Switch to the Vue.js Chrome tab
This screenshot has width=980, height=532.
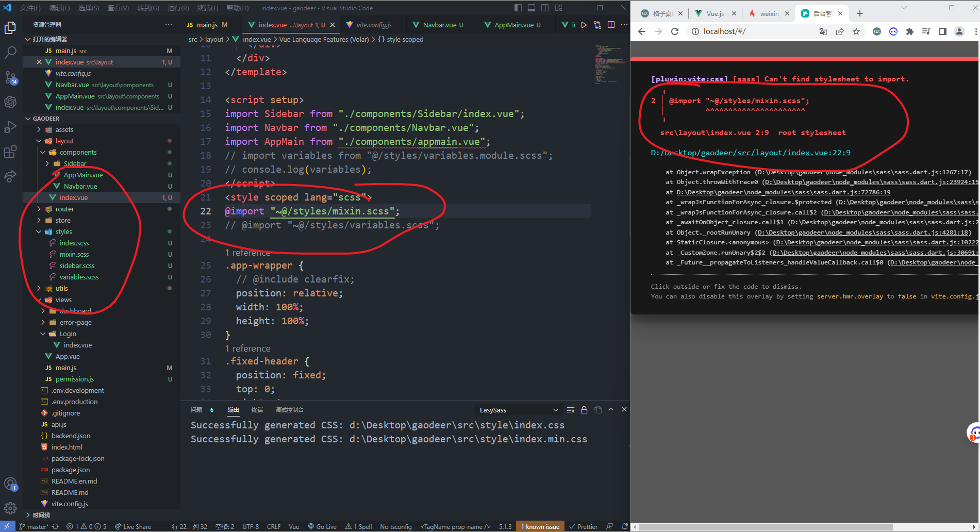(715, 13)
